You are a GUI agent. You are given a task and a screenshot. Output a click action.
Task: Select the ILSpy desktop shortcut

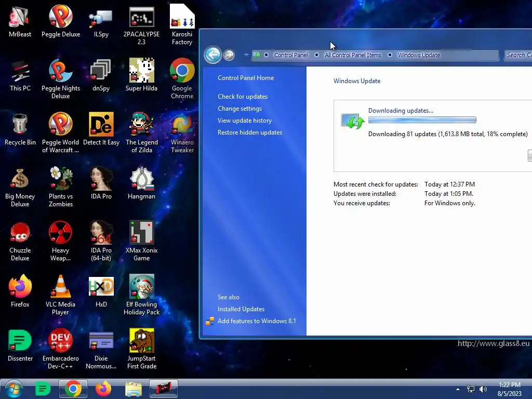[x=101, y=21]
